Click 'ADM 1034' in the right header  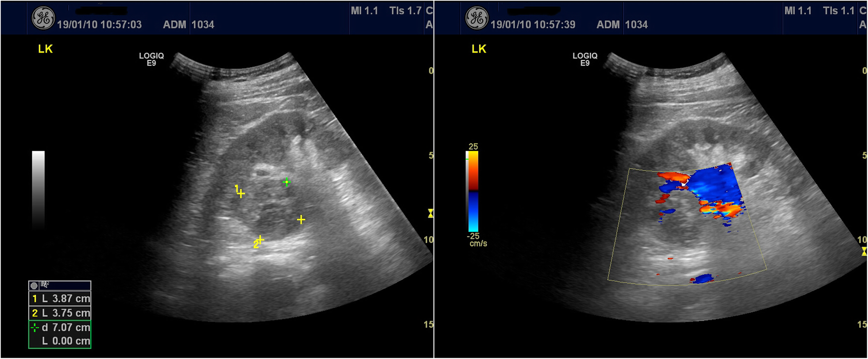(x=622, y=25)
